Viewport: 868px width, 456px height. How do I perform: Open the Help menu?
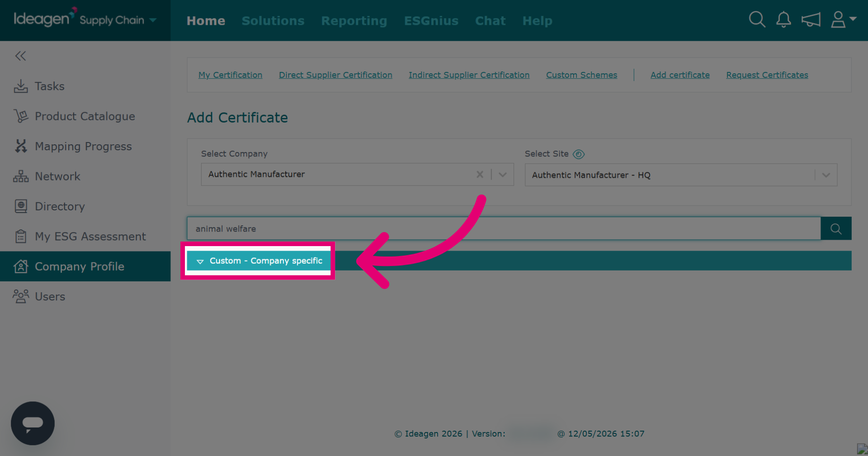(x=537, y=21)
